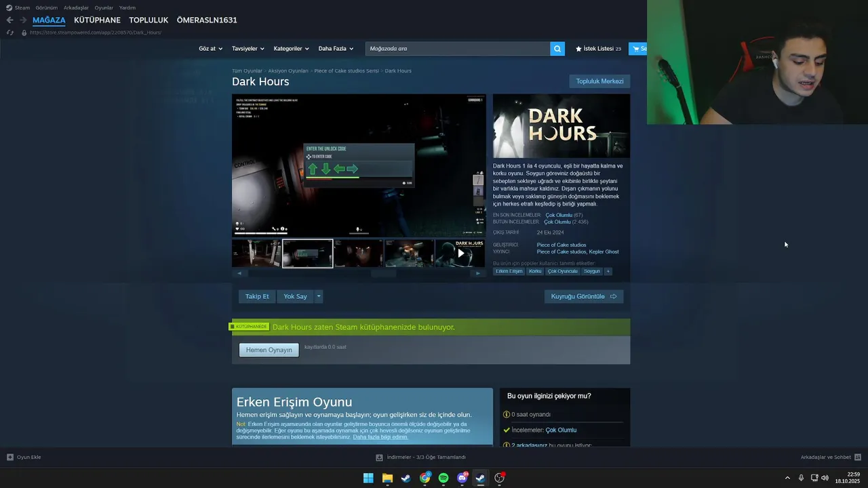The width and height of the screenshot is (868, 488).
Task: Open the Piece of Cake studios developer link
Action: (561, 245)
